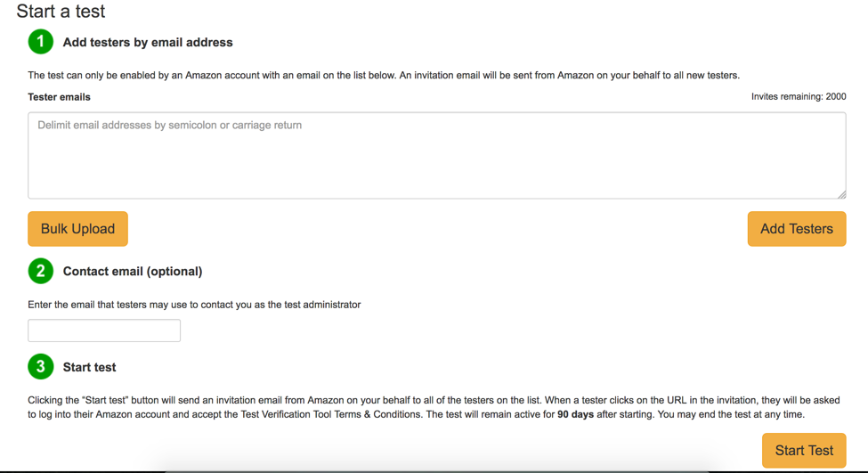Screen dimensions: 868x473
Task: Click the "Enter the email that testers" instruction
Action: (x=194, y=305)
